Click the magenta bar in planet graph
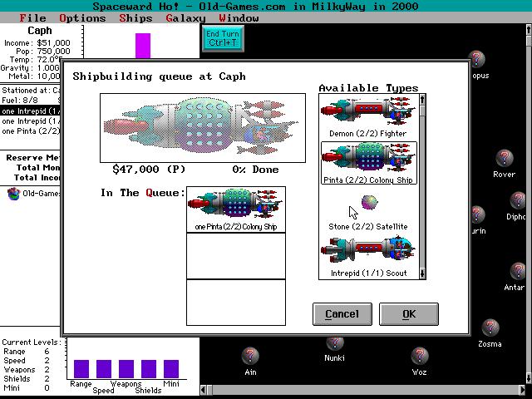Viewport: 532px width, 399px height. click(143, 46)
